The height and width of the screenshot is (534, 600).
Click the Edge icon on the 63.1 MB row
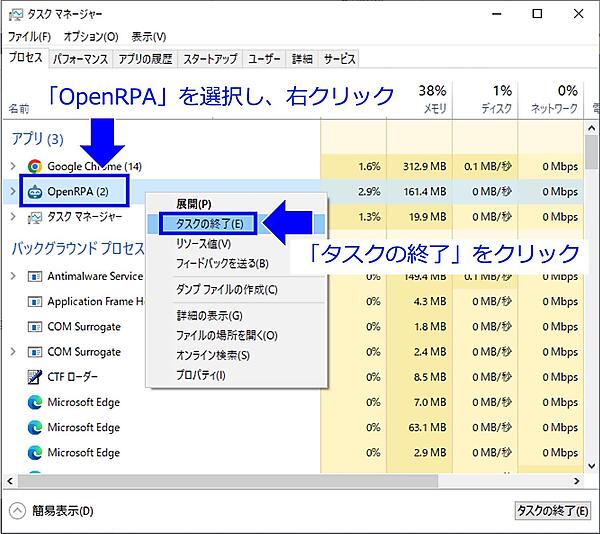35,427
